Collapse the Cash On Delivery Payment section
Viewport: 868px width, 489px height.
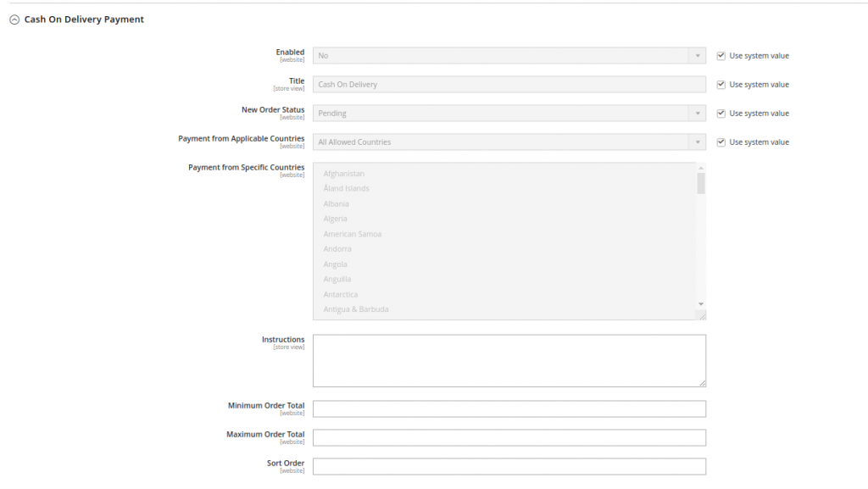[x=14, y=19]
